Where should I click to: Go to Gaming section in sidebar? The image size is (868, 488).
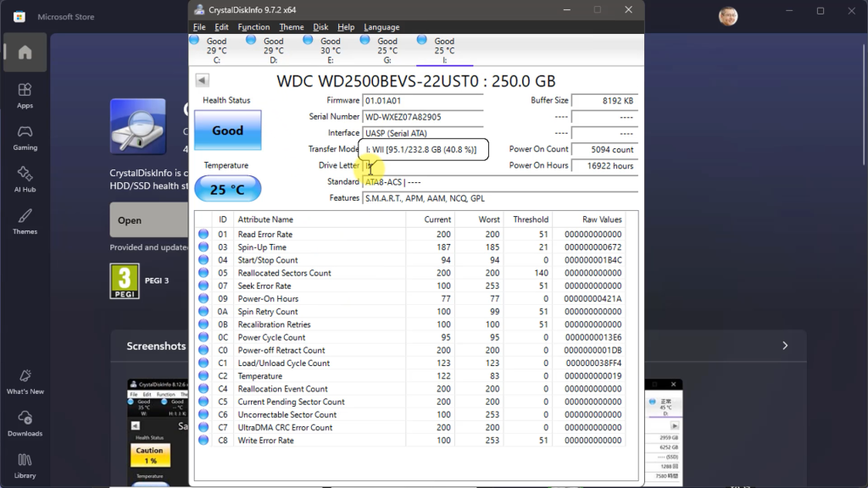coord(25,136)
